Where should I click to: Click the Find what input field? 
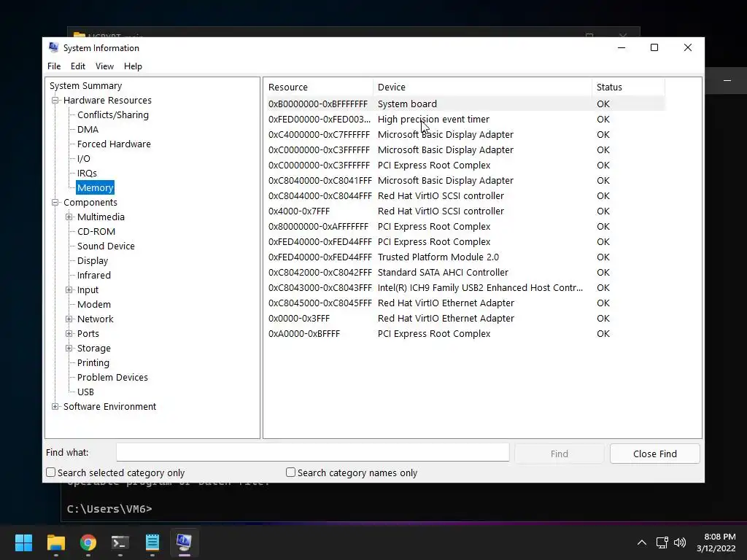313,452
